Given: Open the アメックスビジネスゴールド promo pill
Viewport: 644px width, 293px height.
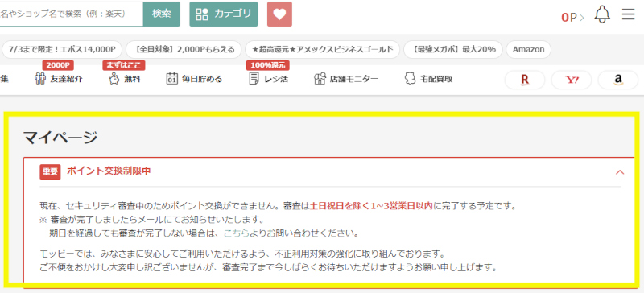Looking at the screenshot, I should 322,50.
